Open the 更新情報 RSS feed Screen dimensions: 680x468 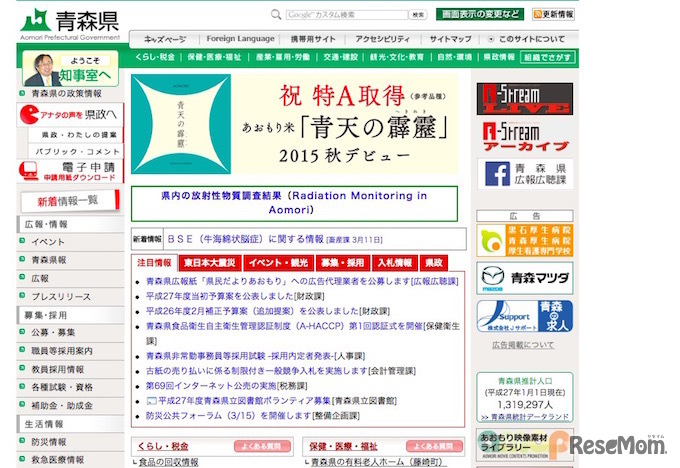point(553,14)
